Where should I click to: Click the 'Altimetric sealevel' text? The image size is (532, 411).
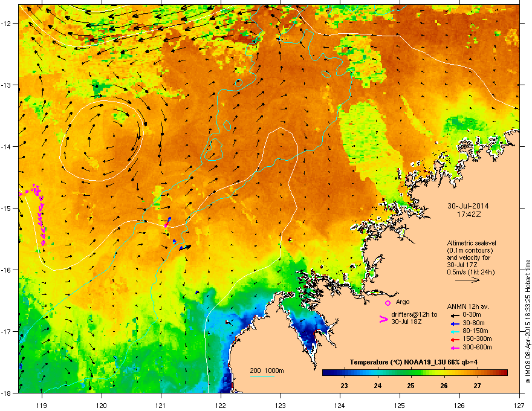point(472,243)
